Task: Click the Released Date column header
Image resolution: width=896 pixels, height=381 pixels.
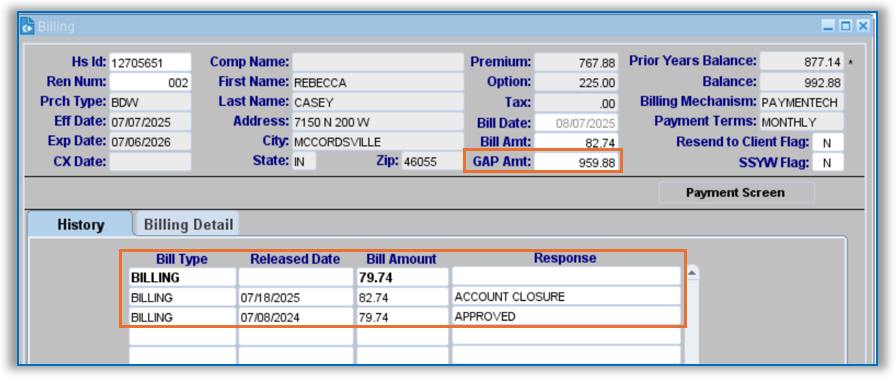Action: (295, 259)
